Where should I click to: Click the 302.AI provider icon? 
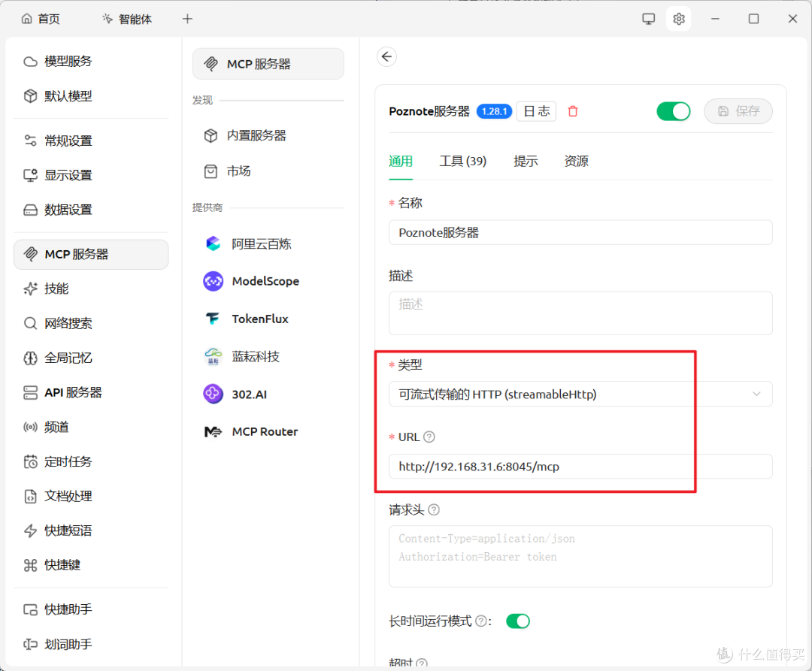(213, 394)
